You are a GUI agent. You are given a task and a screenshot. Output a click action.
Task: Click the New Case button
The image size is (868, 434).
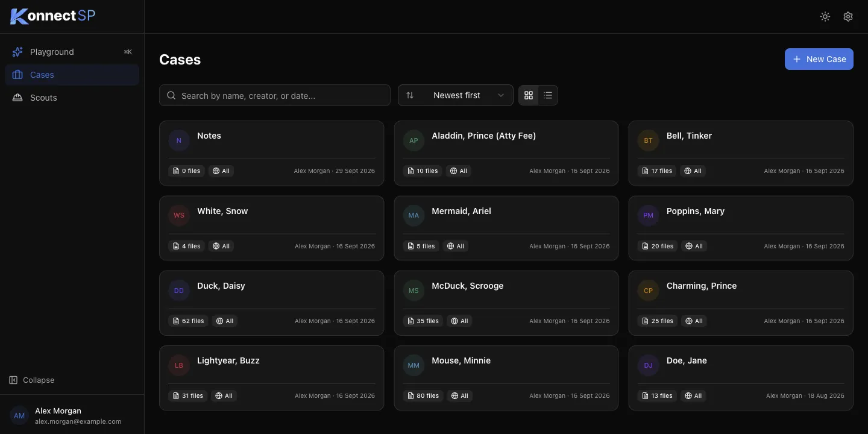point(819,59)
